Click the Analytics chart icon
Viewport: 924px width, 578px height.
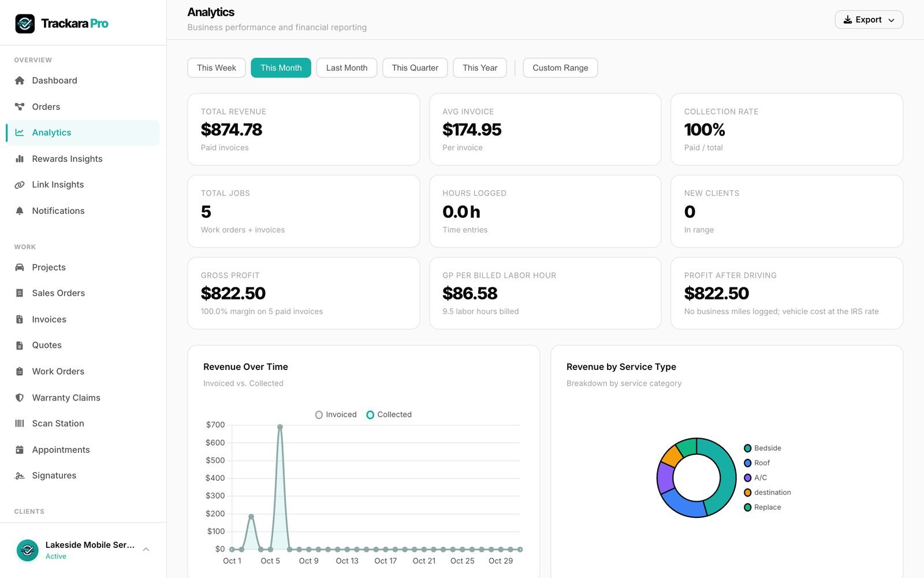(x=20, y=132)
